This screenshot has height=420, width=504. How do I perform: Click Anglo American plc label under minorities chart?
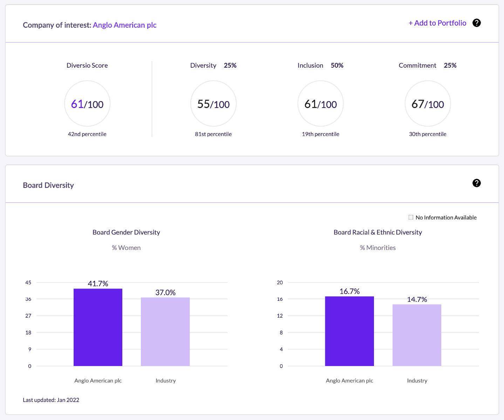click(x=349, y=380)
